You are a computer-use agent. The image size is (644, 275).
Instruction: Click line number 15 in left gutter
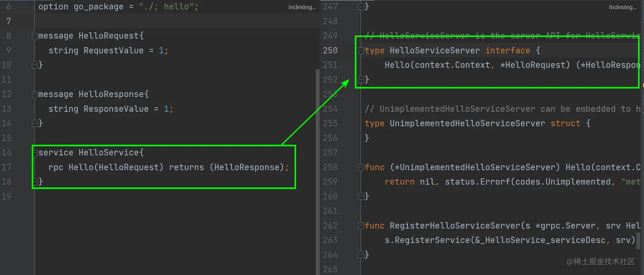click(x=6, y=138)
